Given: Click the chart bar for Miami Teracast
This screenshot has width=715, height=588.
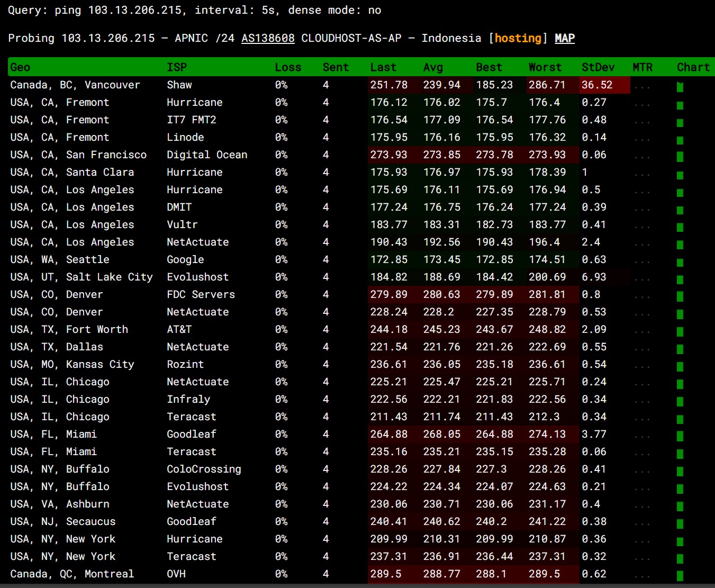Looking at the screenshot, I should pyautogui.click(x=680, y=454).
